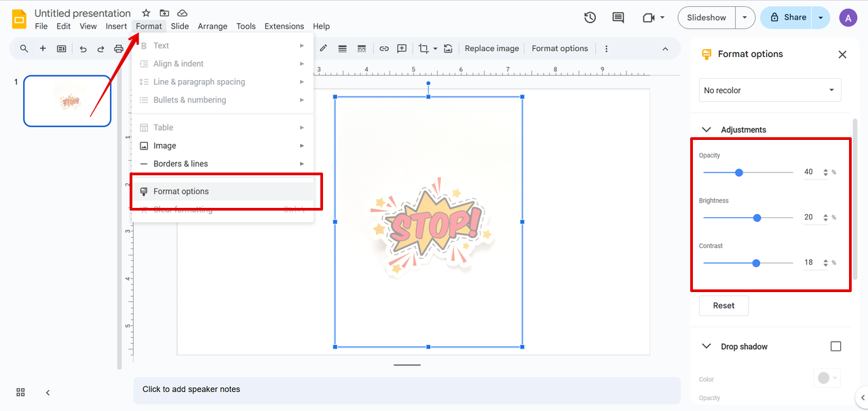Expand the Image submenu
This screenshot has height=411, width=868.
coord(223,145)
